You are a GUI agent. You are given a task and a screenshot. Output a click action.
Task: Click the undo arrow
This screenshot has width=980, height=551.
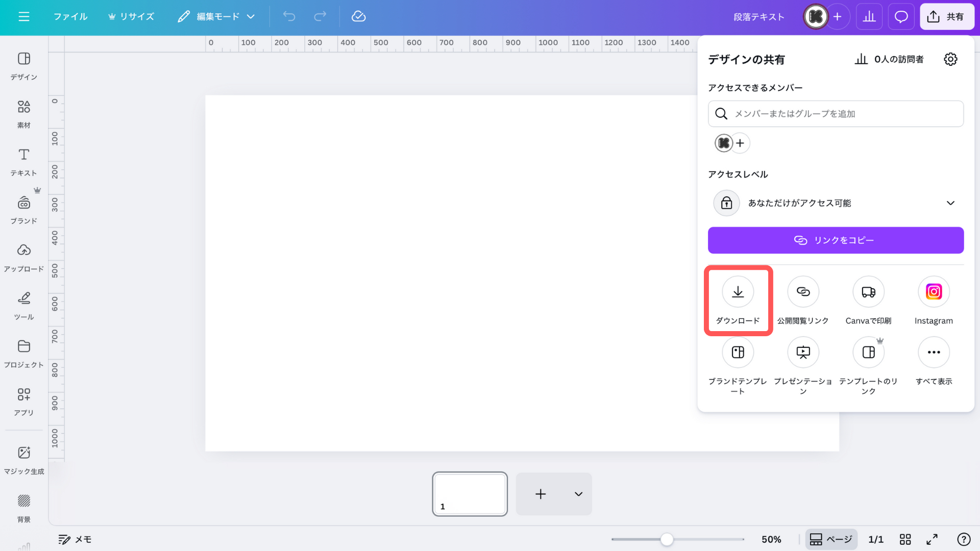coord(289,17)
